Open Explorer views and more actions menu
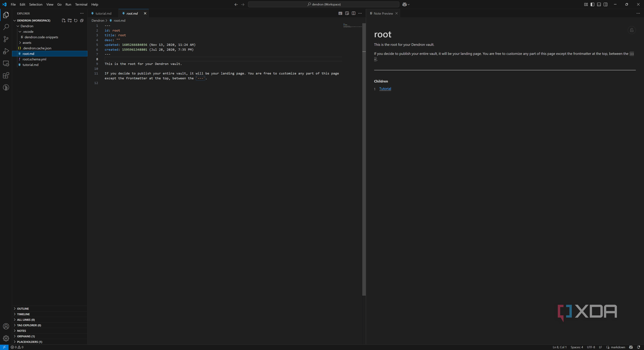Viewport: 644px width, 350px height. [x=82, y=13]
